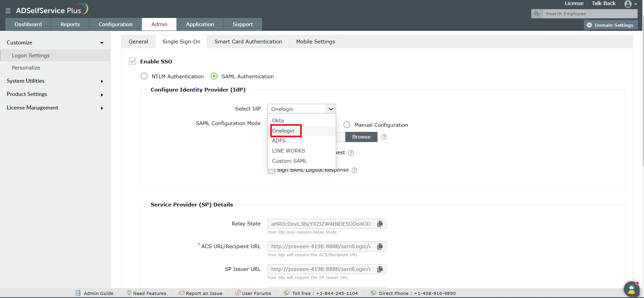
Task: Select SAML Authentication radio button
Action: coord(214,76)
